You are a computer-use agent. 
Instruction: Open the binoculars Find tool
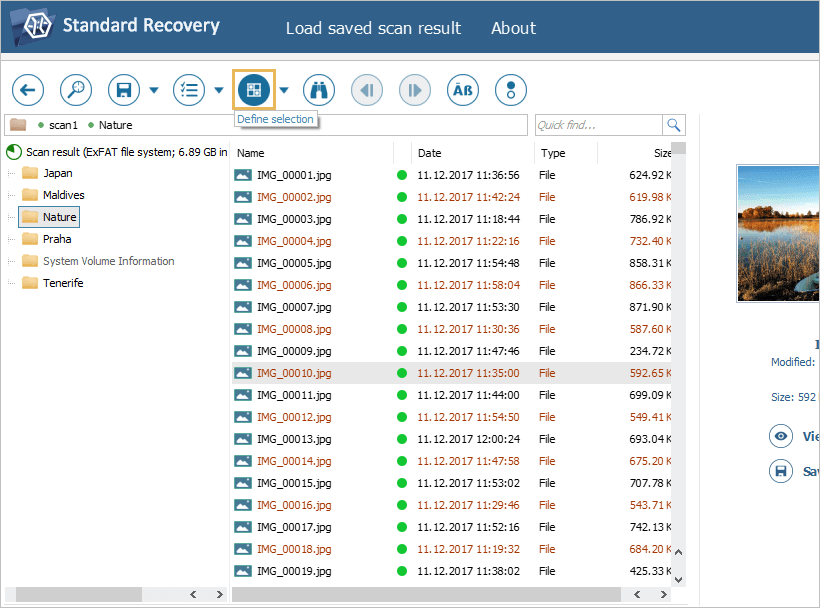318,90
